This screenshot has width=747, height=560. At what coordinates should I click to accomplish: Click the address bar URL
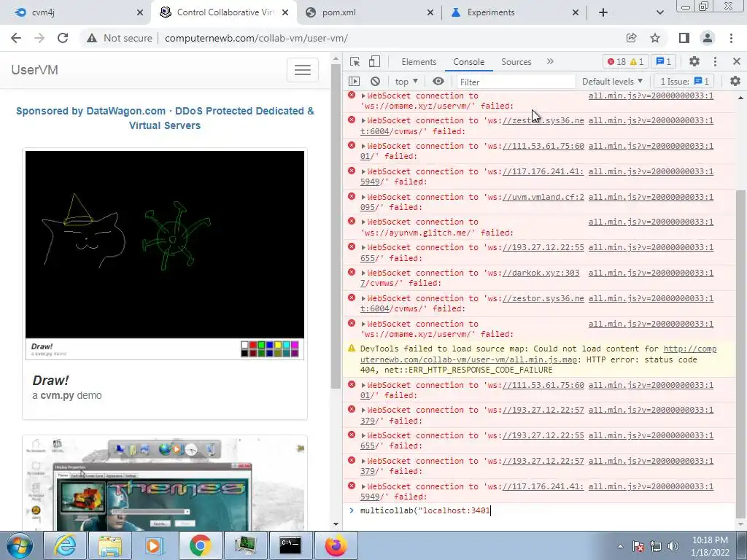tap(256, 38)
